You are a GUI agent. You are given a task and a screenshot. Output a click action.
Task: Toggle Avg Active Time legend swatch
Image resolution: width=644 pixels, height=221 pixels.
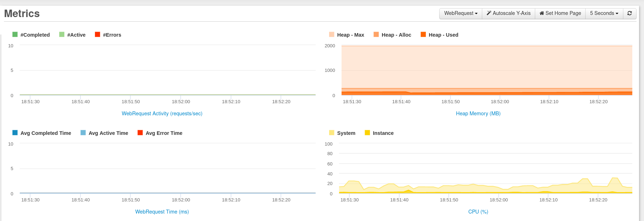tap(83, 133)
